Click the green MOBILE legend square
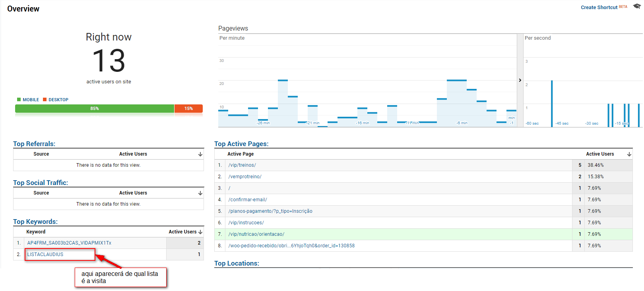The height and width of the screenshot is (291, 644). [19, 100]
